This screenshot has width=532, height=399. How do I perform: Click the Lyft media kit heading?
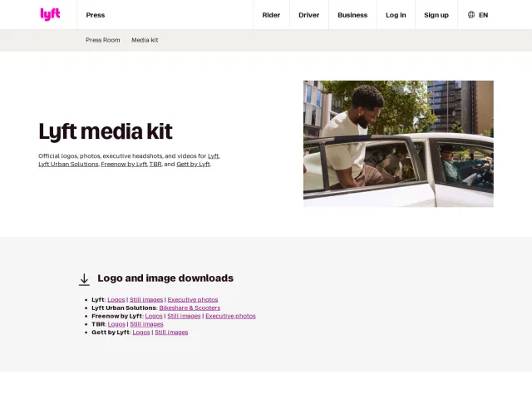106,131
